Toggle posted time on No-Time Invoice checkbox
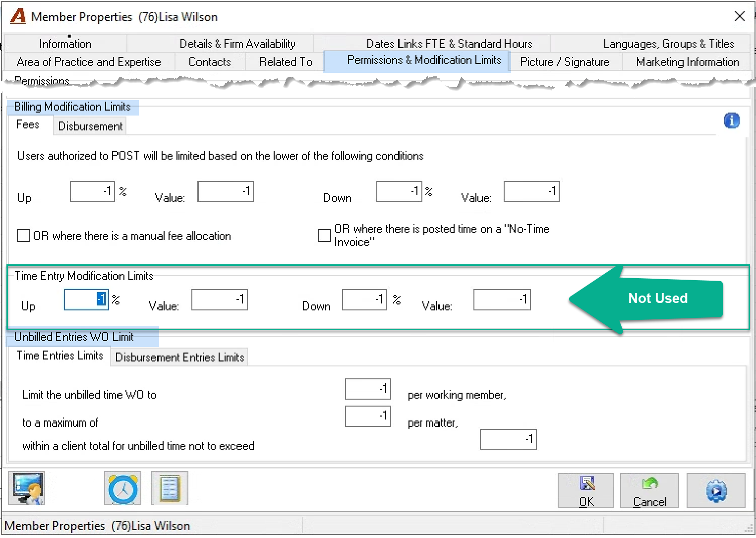 pos(324,236)
